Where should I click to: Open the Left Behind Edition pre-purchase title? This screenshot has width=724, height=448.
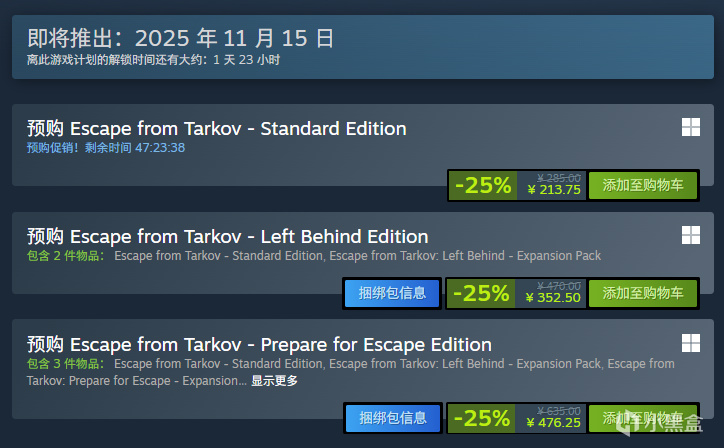coord(228,236)
